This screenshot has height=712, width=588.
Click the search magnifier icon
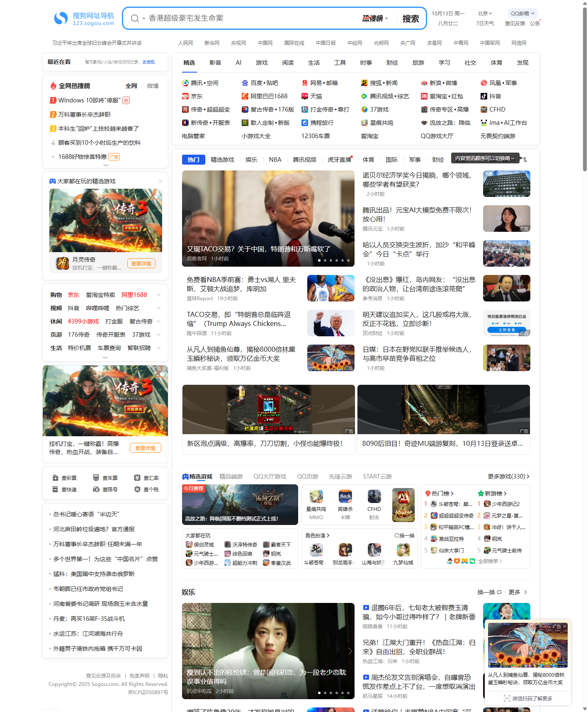[x=135, y=18]
